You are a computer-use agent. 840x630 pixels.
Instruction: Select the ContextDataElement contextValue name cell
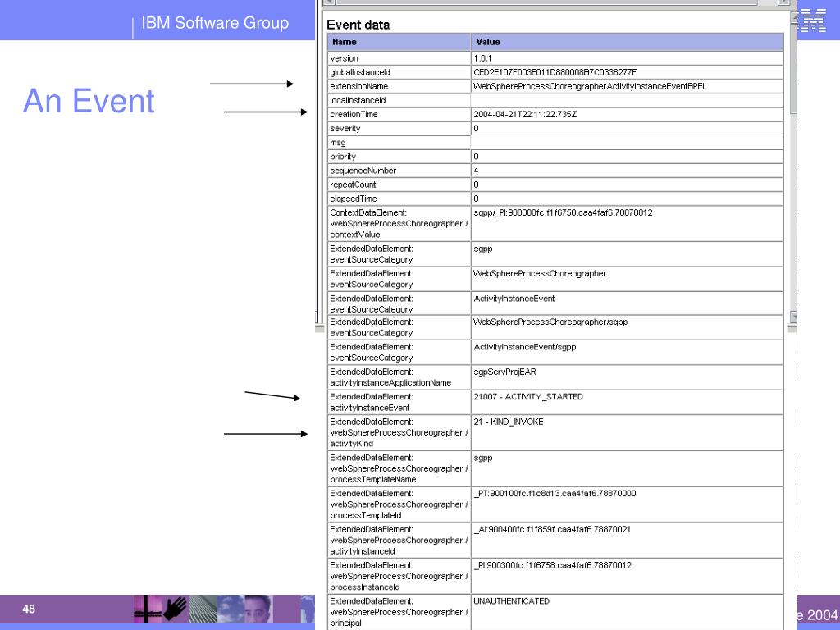[x=399, y=223]
